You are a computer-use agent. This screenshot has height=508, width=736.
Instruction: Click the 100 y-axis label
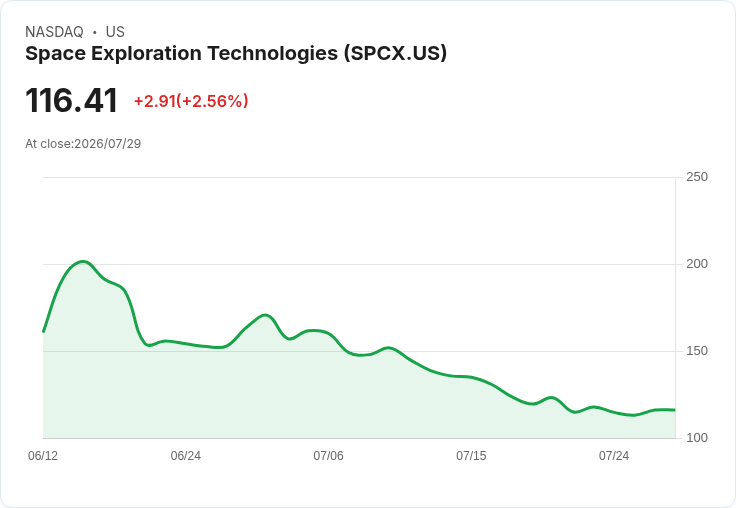click(x=697, y=438)
